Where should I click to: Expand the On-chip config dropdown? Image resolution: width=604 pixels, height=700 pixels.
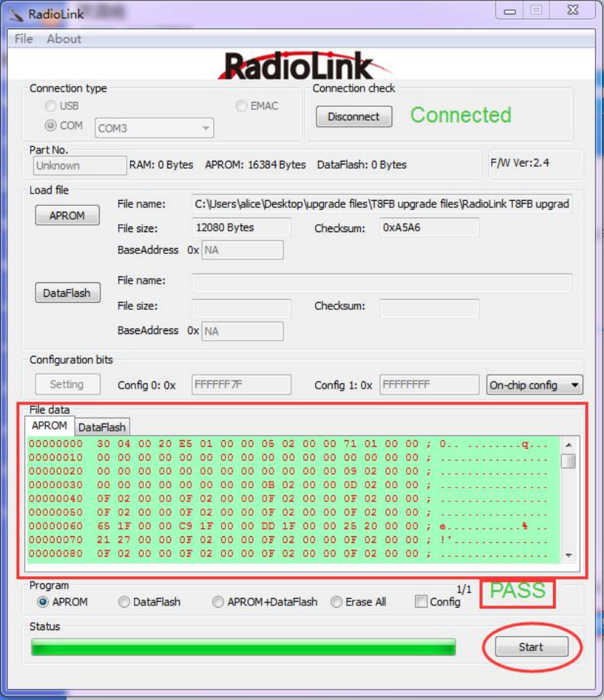(x=534, y=385)
